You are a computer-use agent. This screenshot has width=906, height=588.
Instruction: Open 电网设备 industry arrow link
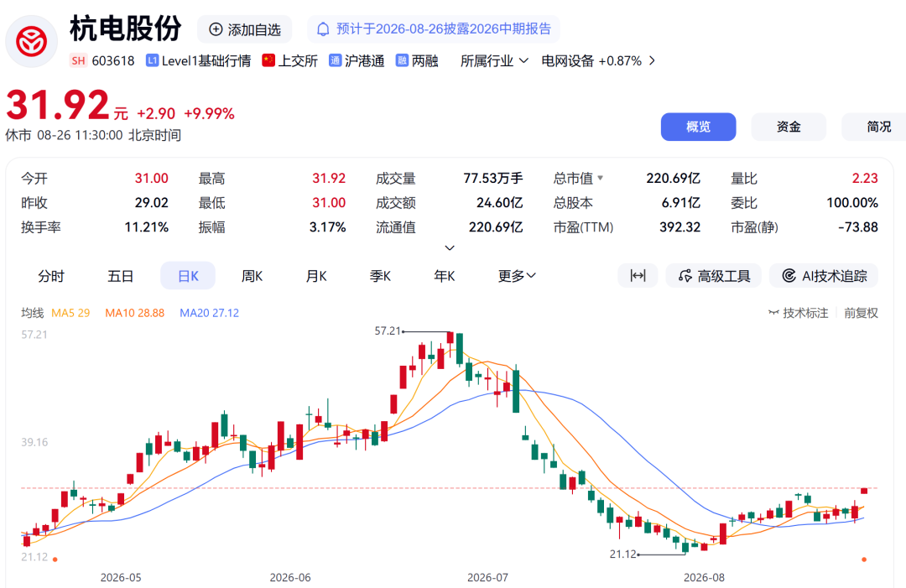[x=653, y=60]
